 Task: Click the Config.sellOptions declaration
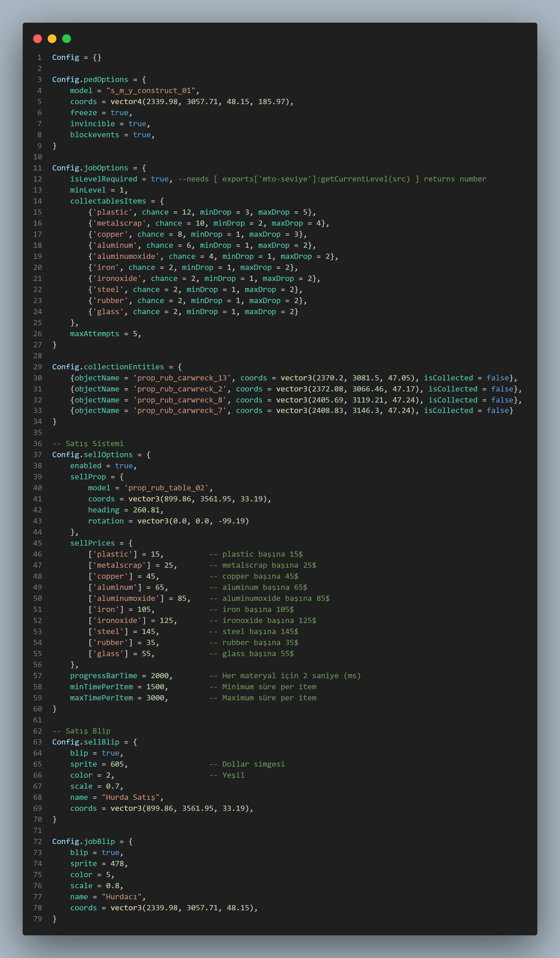pyautogui.click(x=92, y=455)
